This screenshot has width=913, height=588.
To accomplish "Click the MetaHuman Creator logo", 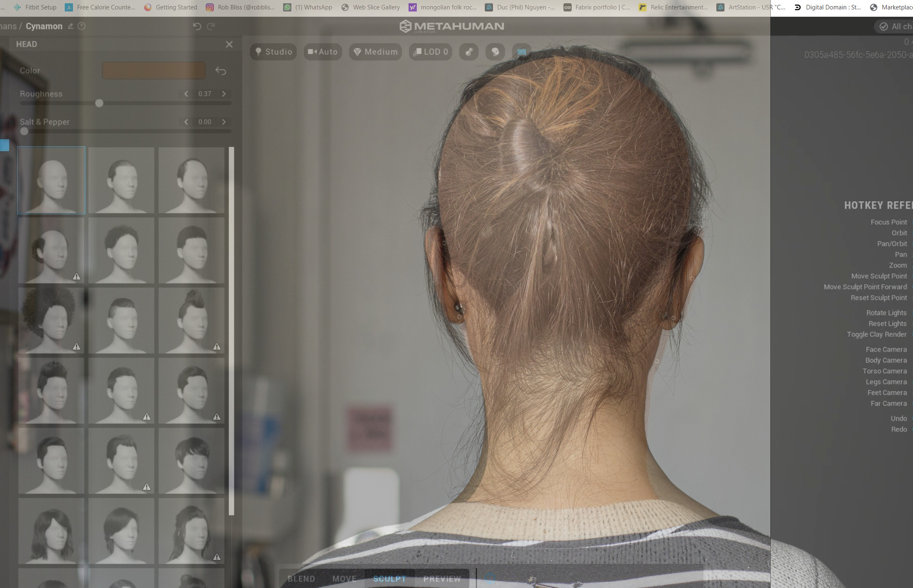I will tap(452, 26).
